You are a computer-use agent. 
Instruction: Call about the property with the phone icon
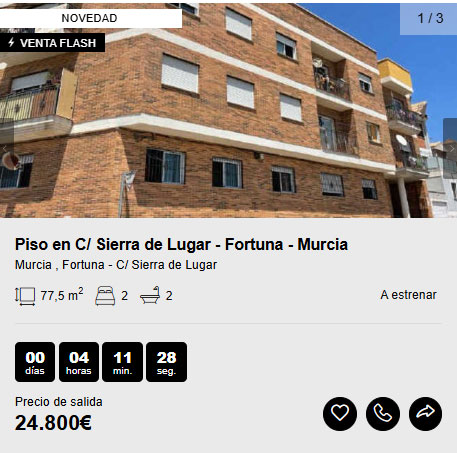(383, 414)
